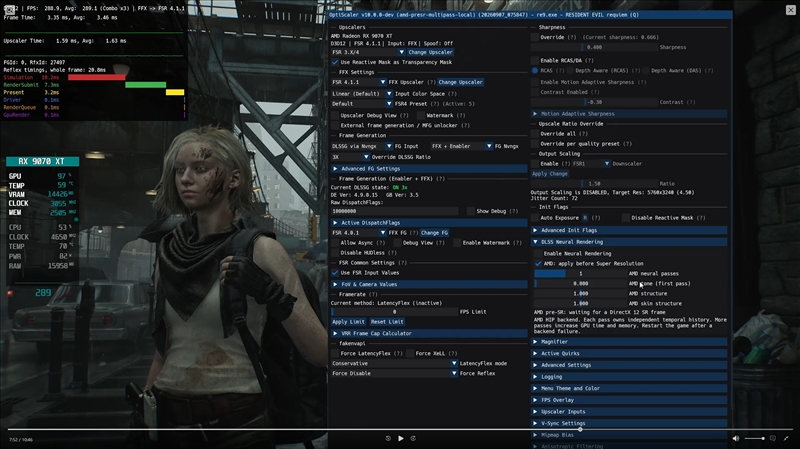This screenshot has width=800, height=449.
Task: Enable Show Debug checkbox
Action: click(x=470, y=211)
